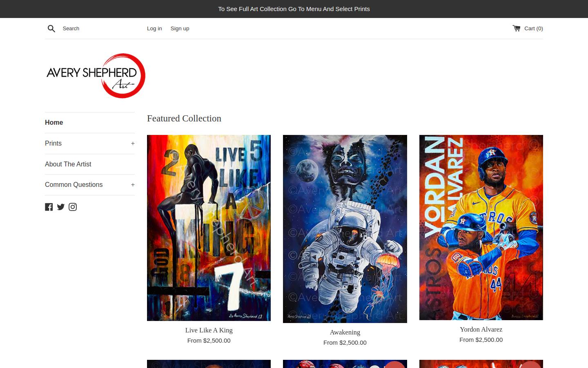The height and width of the screenshot is (368, 588).
Task: Click the Featured Collection heading
Action: tap(184, 119)
